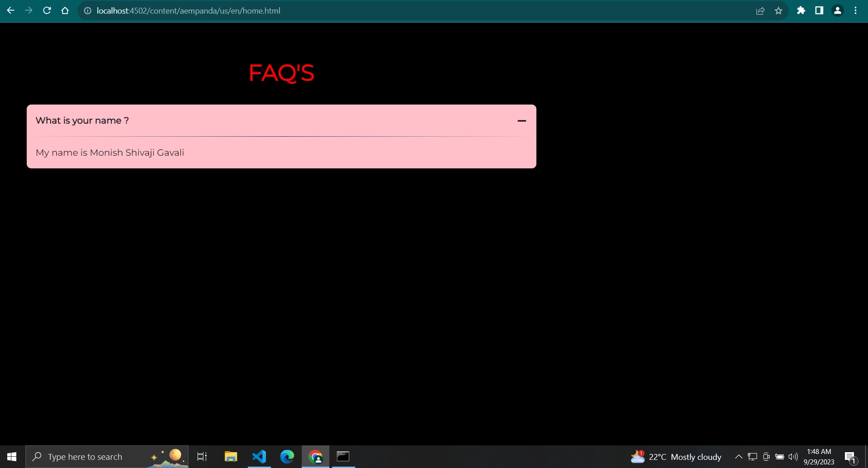View site information icon in address bar
The height and width of the screenshot is (468, 868).
coord(88,11)
